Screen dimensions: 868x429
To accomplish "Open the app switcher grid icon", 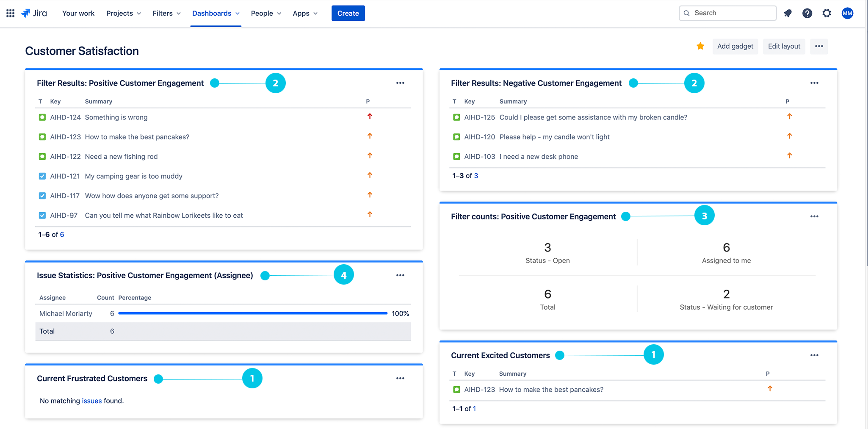I will coord(10,13).
